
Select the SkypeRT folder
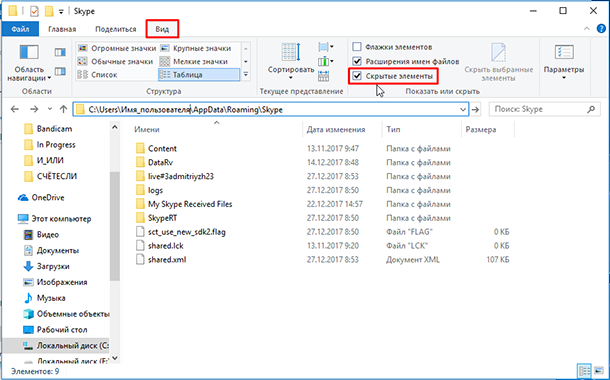(x=162, y=218)
